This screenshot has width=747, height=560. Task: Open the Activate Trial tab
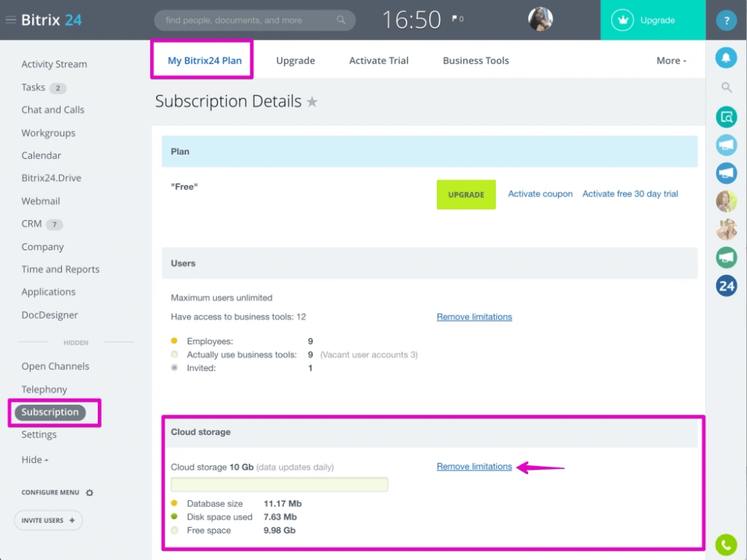pos(378,60)
